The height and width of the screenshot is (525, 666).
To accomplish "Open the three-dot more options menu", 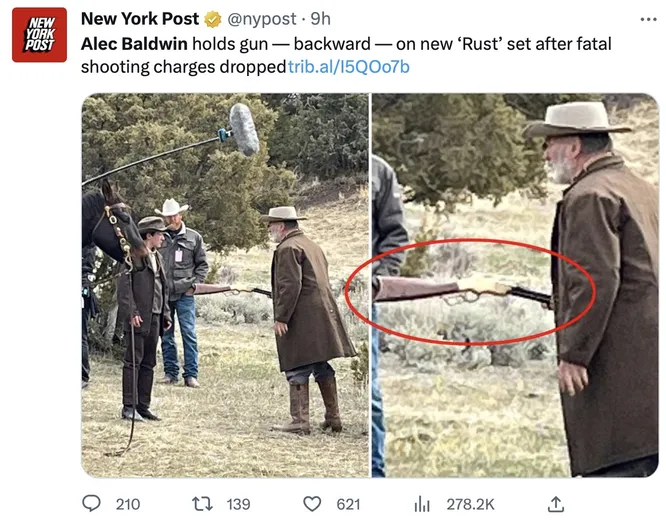I will [x=649, y=19].
